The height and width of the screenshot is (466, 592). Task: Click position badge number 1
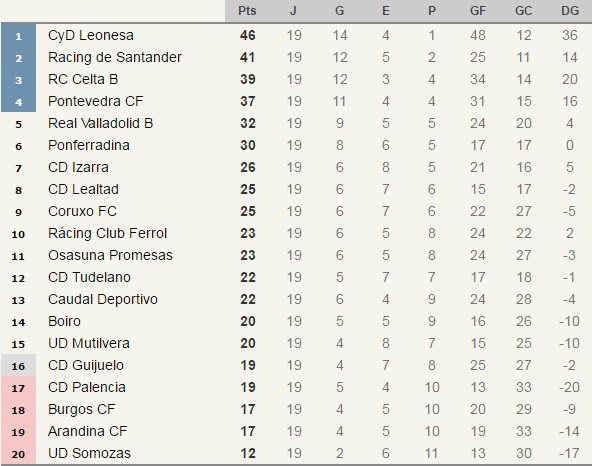click(x=18, y=36)
